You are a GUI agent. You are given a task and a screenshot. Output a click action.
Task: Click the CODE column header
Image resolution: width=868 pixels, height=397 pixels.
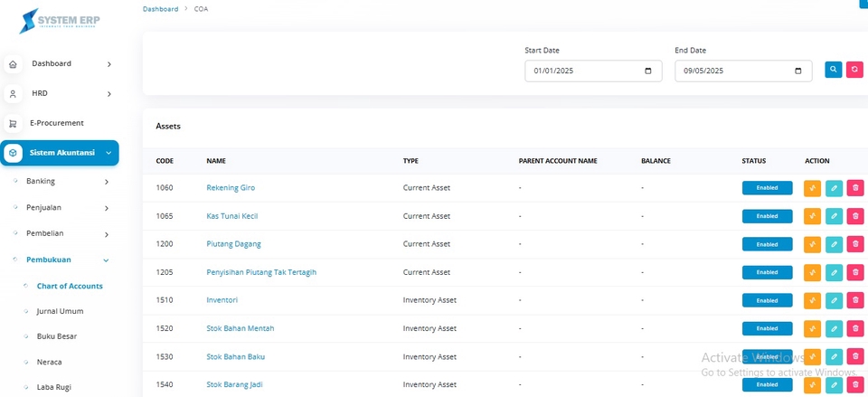(165, 161)
